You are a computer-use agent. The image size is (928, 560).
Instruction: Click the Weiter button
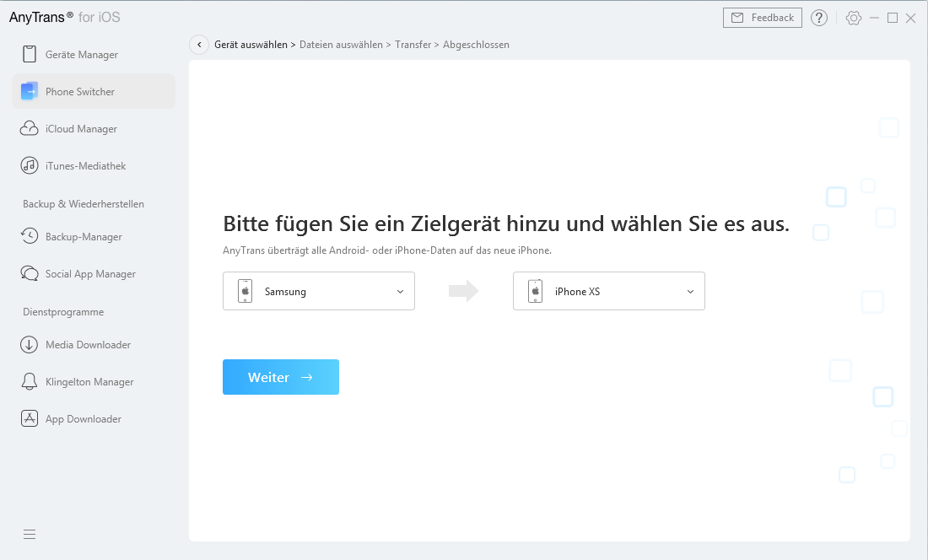coord(281,377)
